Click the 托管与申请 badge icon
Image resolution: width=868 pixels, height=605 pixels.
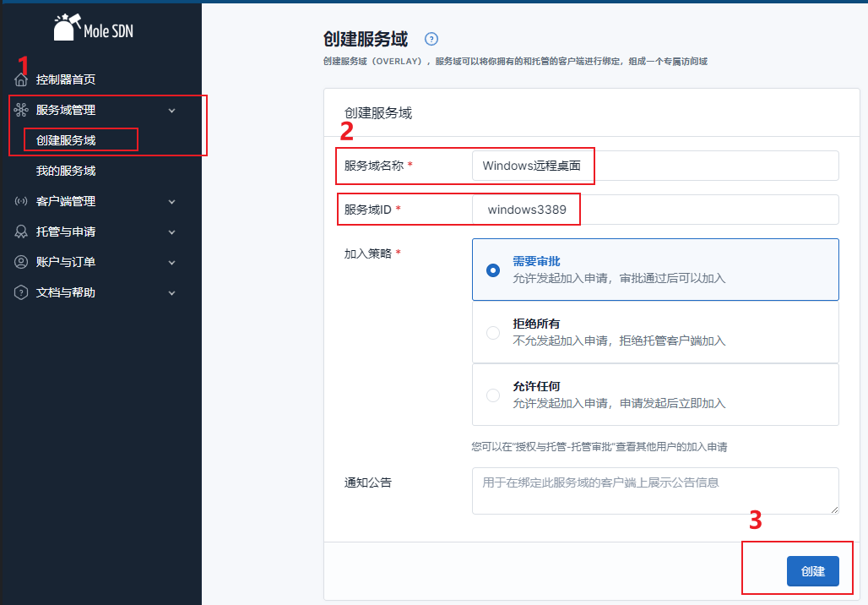coord(21,232)
